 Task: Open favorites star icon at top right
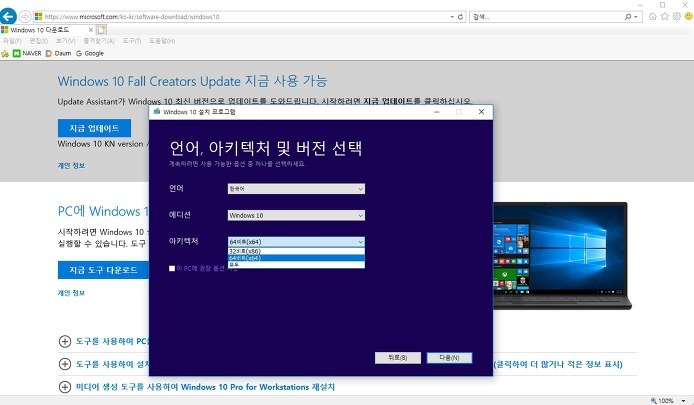(664, 16)
